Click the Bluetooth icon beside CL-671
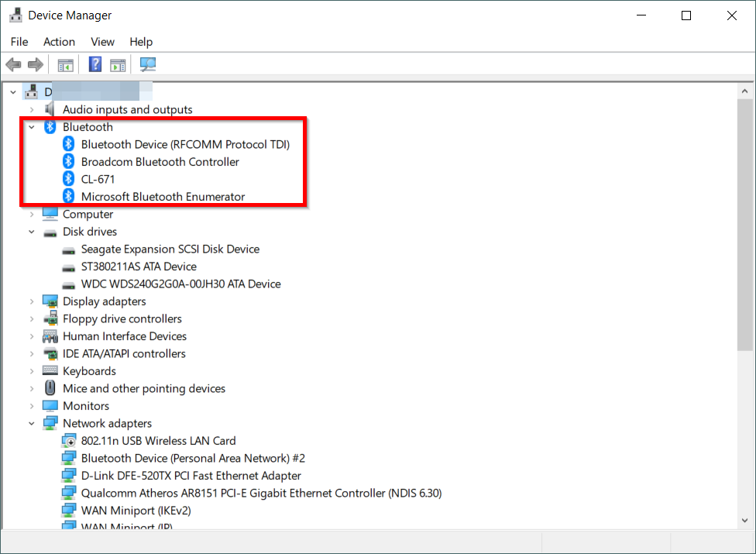 click(68, 178)
